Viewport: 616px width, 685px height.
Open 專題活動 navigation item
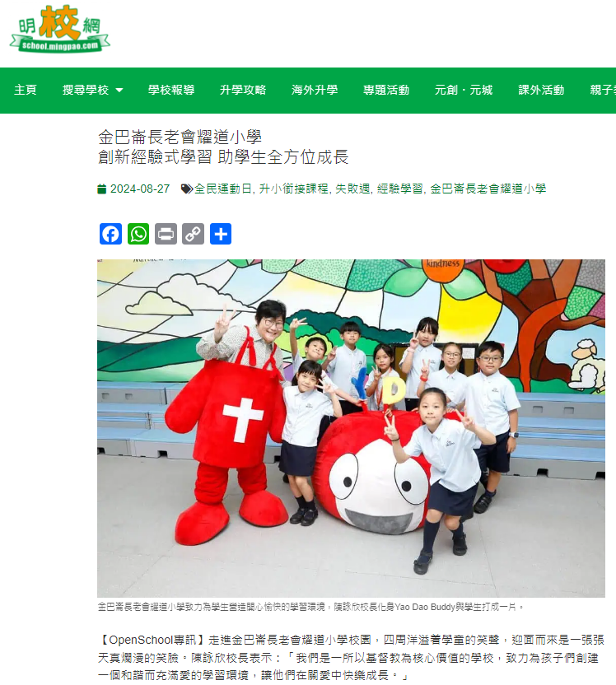(386, 90)
